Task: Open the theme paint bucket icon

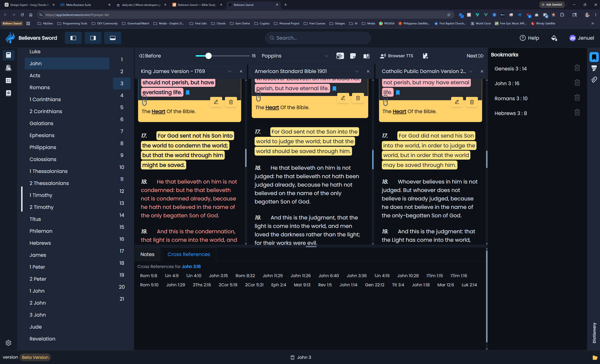Action: pyautogui.click(x=554, y=38)
